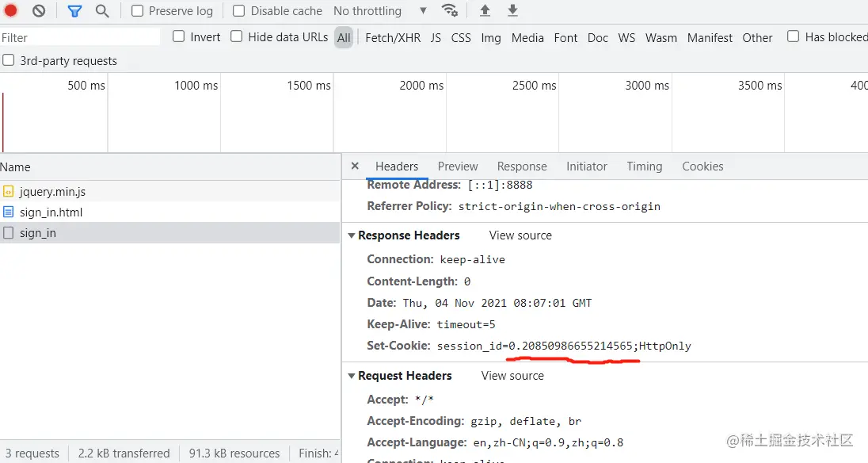
Task: Stop recording network log (red button)
Action: 10,10
